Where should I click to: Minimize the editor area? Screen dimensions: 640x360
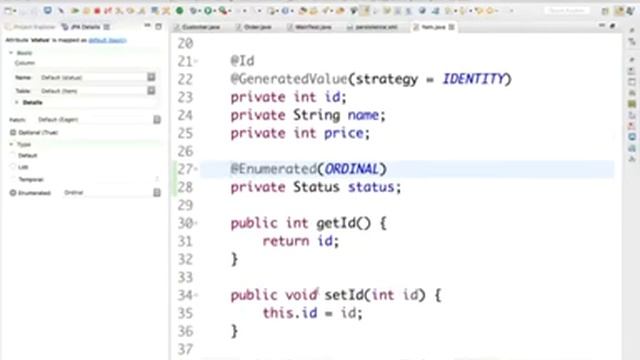pyautogui.click(x=602, y=26)
